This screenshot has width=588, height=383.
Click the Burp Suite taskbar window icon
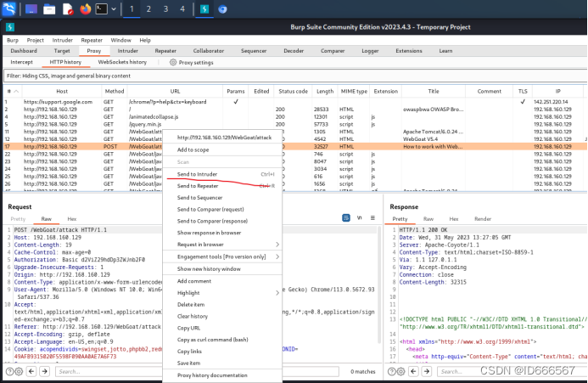[x=204, y=9]
